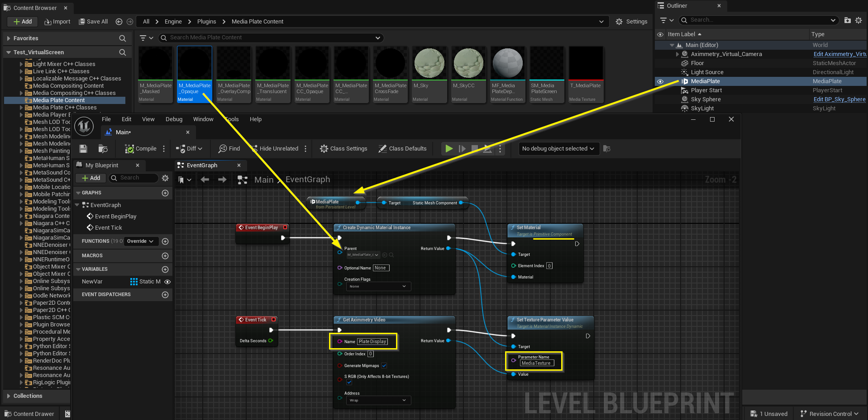Toggle the Outliner visibility column header eye
868x420 pixels.
point(660,34)
